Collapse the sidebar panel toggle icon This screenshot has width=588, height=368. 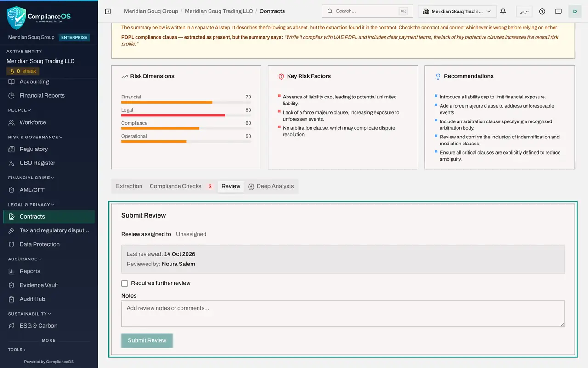pyautogui.click(x=108, y=11)
